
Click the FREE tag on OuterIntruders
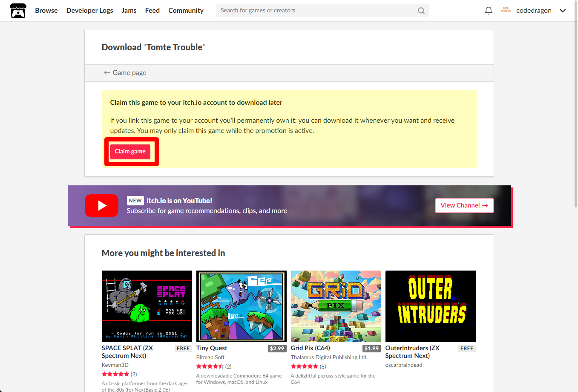467,349
